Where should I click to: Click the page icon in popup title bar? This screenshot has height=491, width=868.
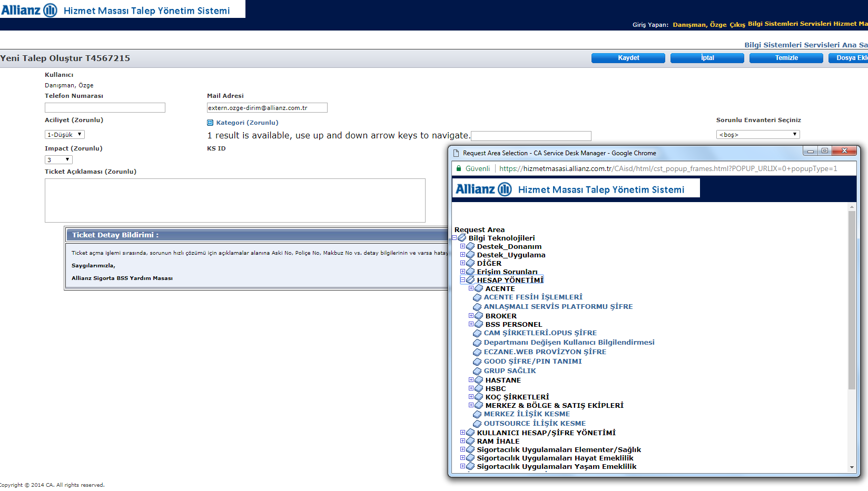click(456, 153)
